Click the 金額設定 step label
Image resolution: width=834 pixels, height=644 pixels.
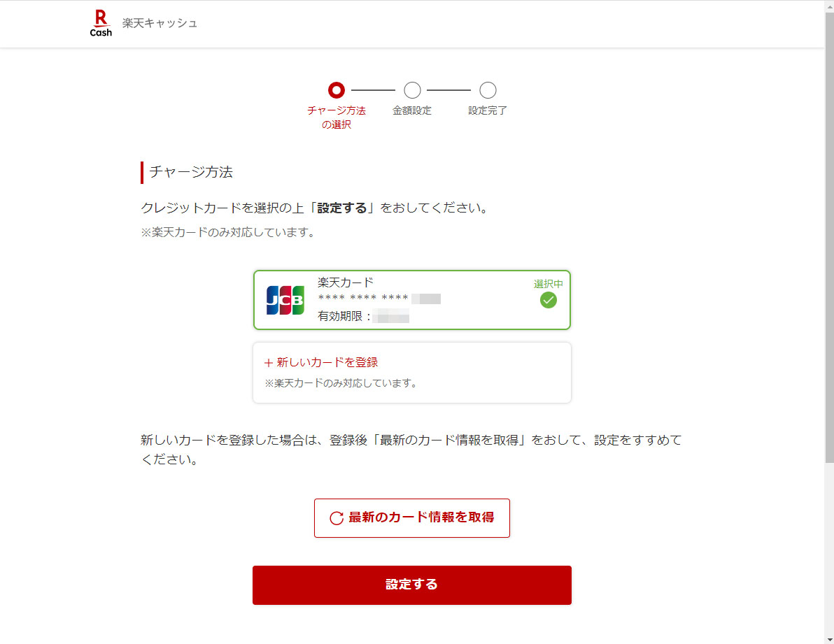coord(412,110)
